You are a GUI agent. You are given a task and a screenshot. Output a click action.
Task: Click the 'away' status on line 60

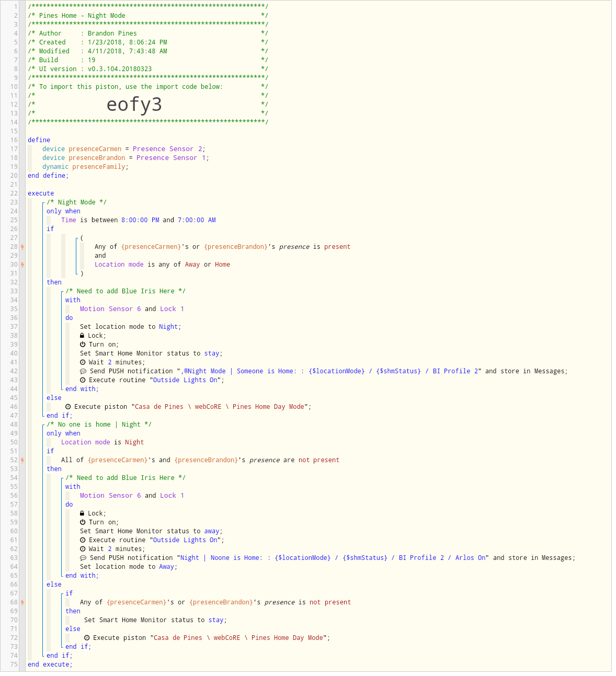[x=212, y=531]
